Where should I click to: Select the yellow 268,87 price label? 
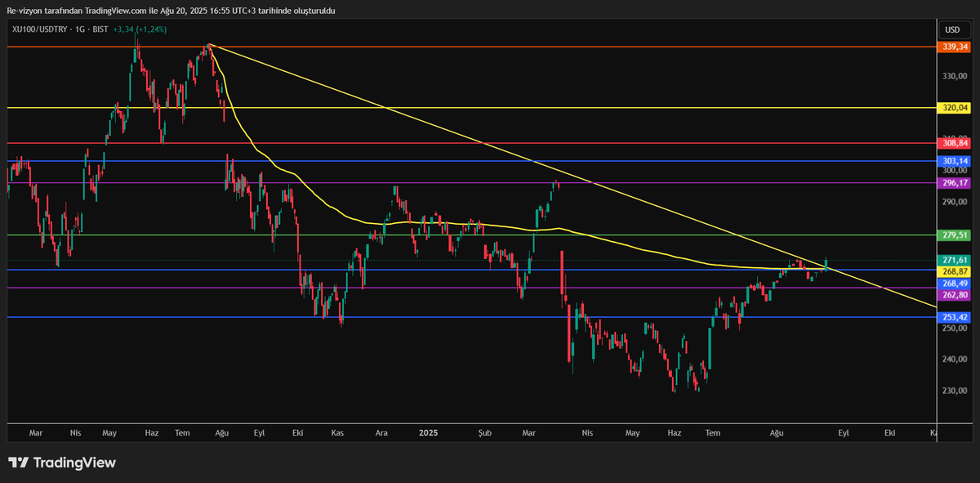click(955, 271)
